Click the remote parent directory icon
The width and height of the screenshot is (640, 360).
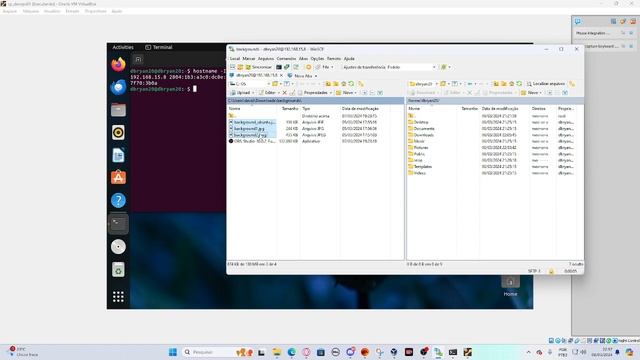496,84
